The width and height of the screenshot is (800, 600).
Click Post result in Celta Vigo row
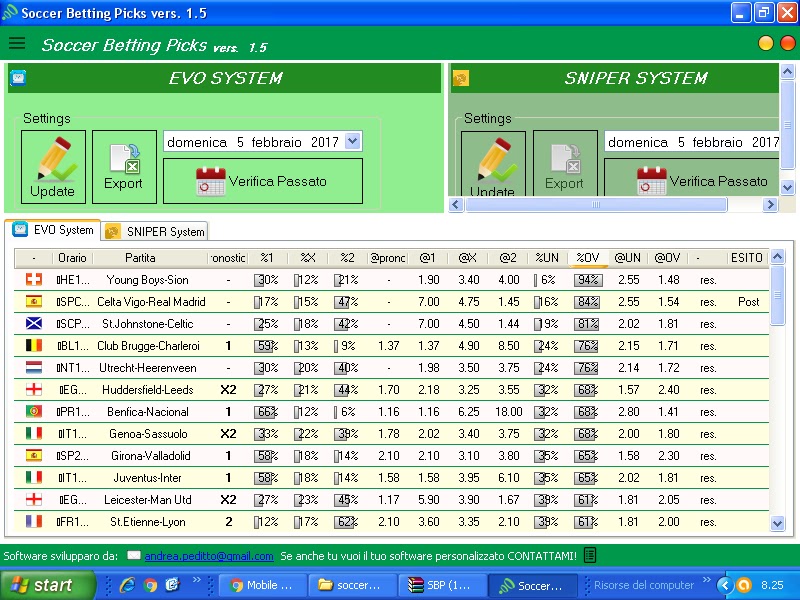(x=748, y=302)
